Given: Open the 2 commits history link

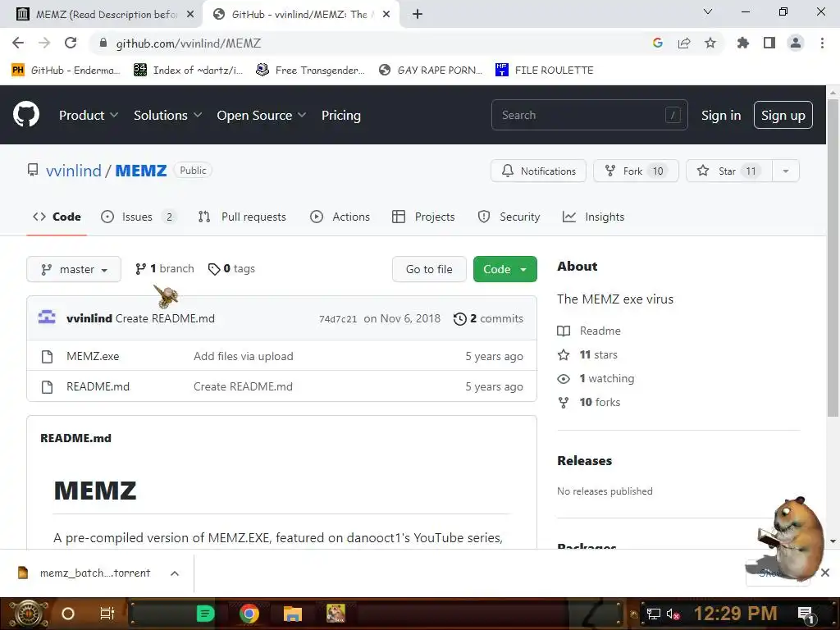Looking at the screenshot, I should click(488, 318).
